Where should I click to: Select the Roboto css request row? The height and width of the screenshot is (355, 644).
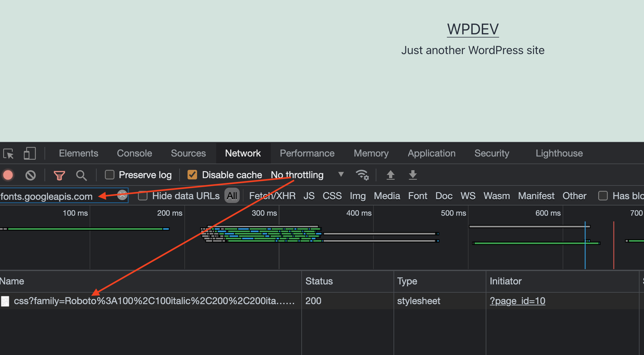(154, 301)
